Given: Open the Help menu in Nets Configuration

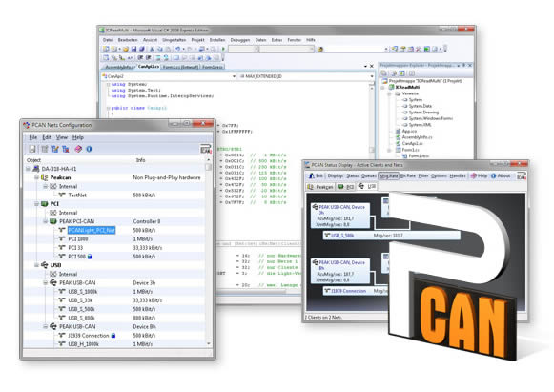Looking at the screenshot, I should coord(78,137).
